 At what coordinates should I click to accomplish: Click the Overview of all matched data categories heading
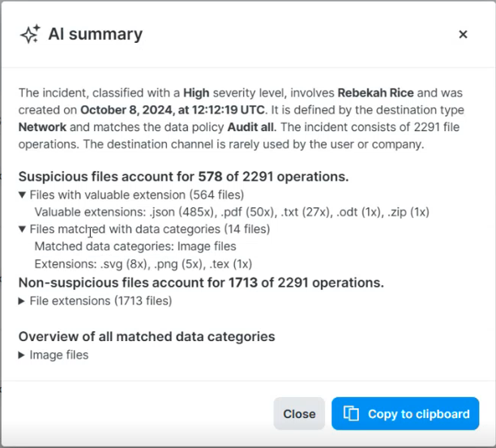click(147, 337)
